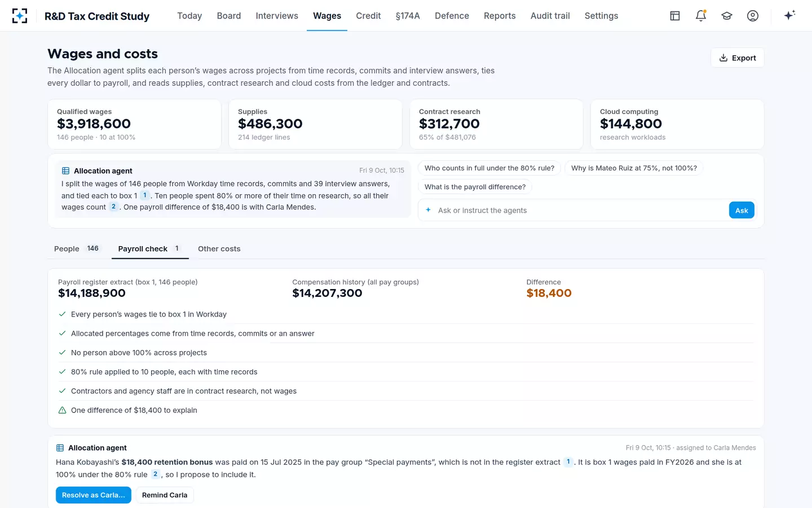Click the Allocation agent table icon in summary card
Screen dimensions: 812x508
(x=66, y=171)
